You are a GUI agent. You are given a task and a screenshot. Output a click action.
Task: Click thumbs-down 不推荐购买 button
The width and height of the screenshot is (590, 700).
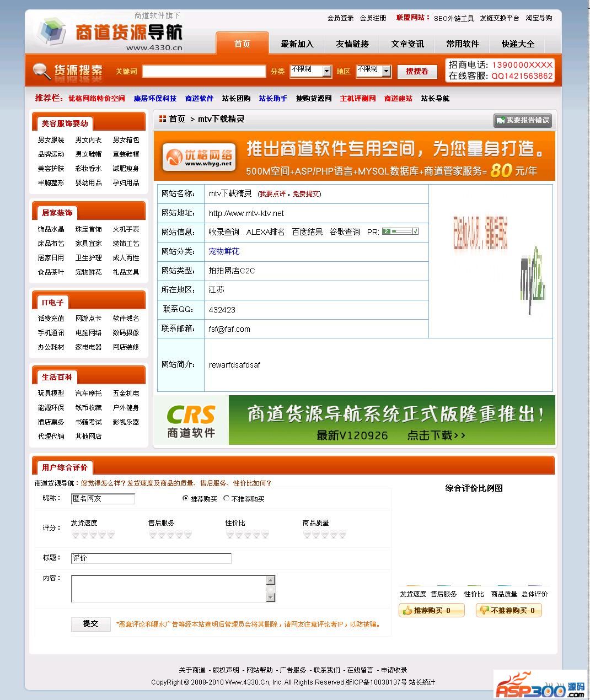point(509,610)
